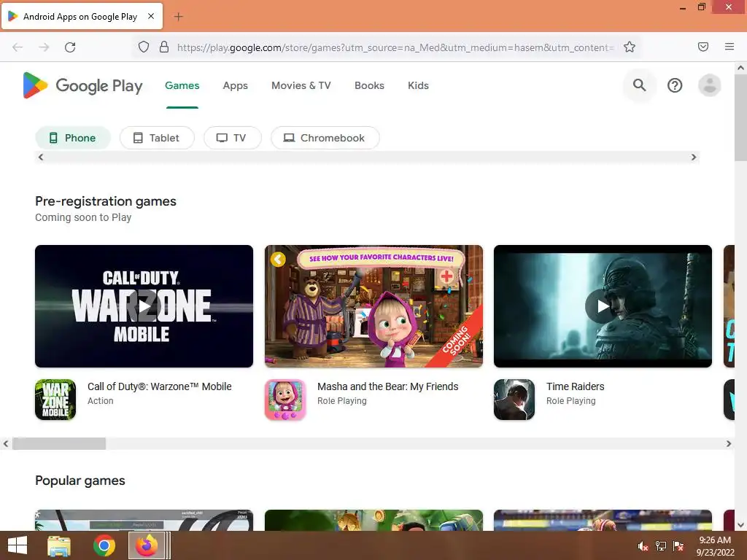This screenshot has width=747, height=560.
Task: Click the Firefox forward arrow
Action: pyautogui.click(x=44, y=47)
